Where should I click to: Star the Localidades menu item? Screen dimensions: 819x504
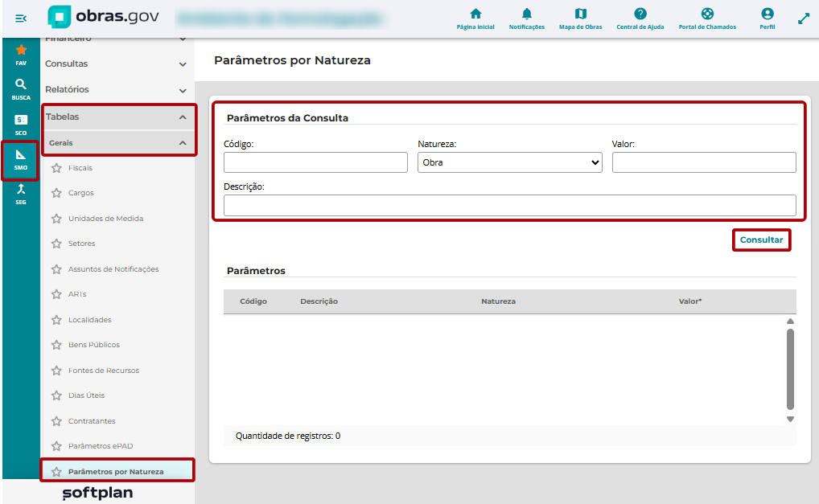pyautogui.click(x=56, y=320)
